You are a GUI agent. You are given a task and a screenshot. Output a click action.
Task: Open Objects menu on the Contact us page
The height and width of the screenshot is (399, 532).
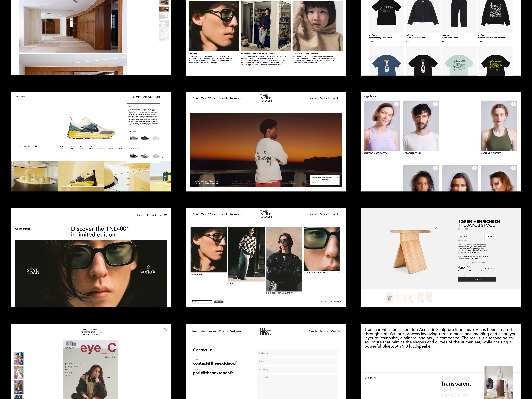[223, 331]
